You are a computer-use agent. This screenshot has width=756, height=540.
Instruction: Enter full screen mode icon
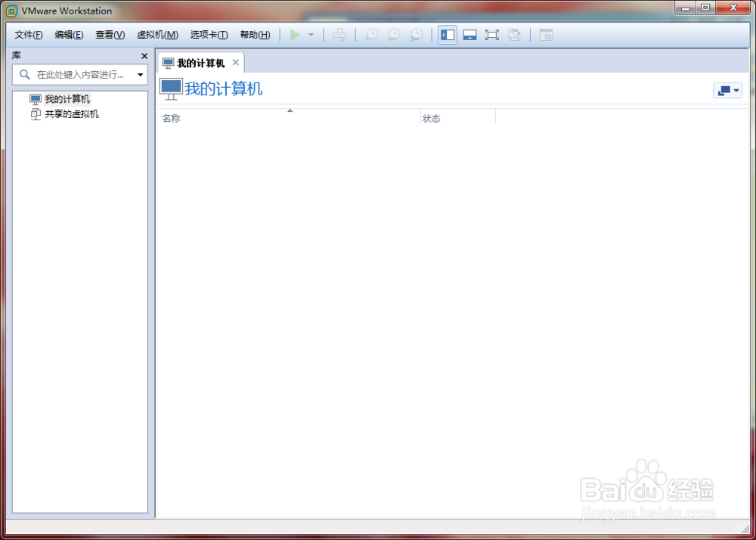tap(492, 35)
